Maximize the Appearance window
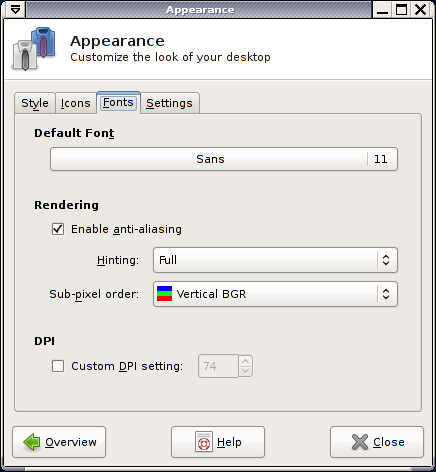Viewport: 436px width, 472px height. tap(401, 9)
